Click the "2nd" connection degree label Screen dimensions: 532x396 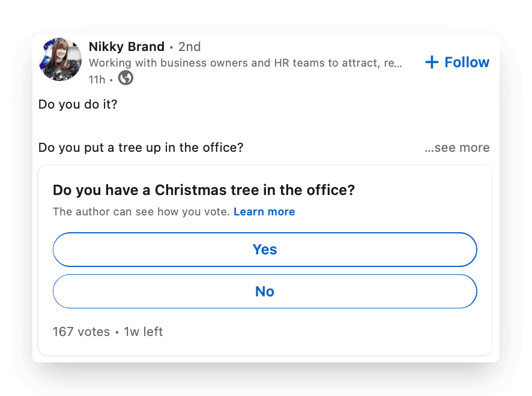190,47
